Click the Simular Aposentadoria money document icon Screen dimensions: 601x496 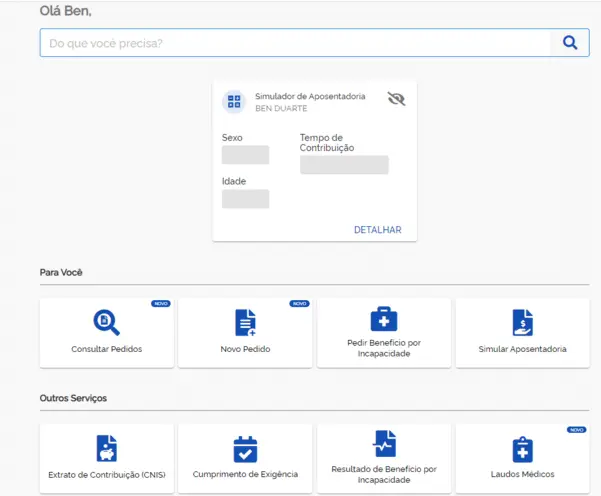[x=522, y=322]
